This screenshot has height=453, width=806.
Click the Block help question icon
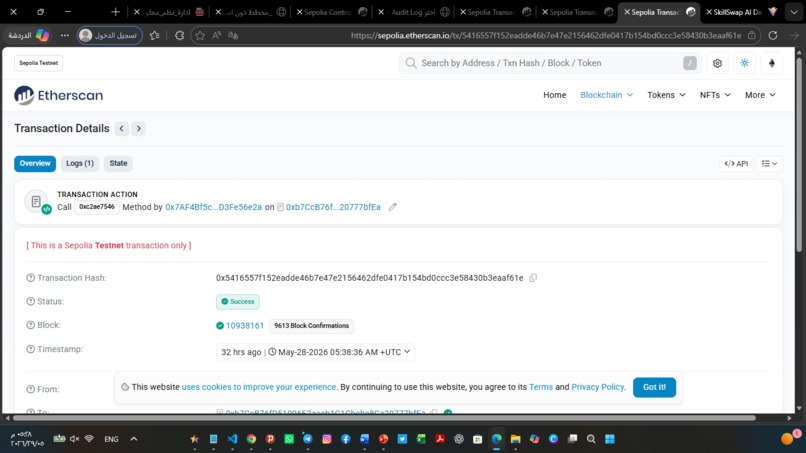tap(31, 325)
